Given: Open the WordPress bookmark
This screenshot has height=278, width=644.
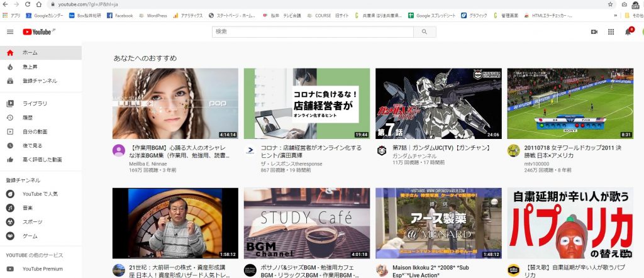Looking at the screenshot, I should tap(153, 16).
